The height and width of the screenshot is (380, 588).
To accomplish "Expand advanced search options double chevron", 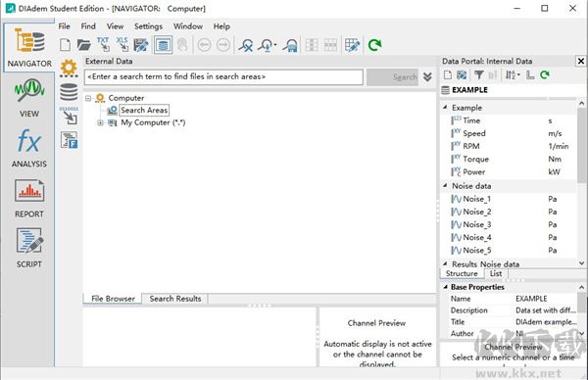I will coord(427,76).
